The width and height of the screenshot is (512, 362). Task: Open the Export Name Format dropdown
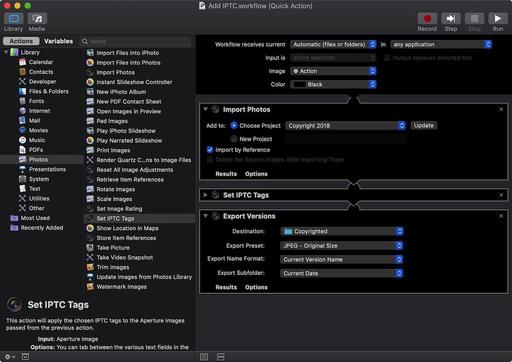tap(342, 260)
